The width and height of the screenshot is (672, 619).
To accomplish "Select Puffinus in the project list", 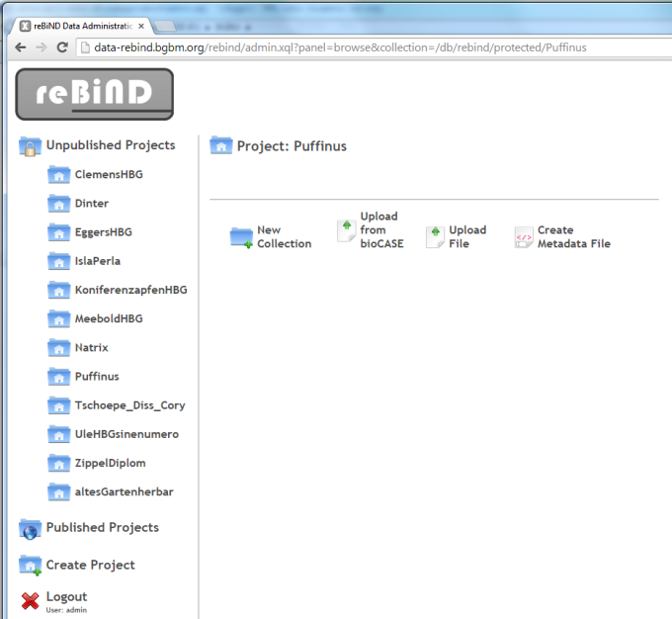I will 97,376.
